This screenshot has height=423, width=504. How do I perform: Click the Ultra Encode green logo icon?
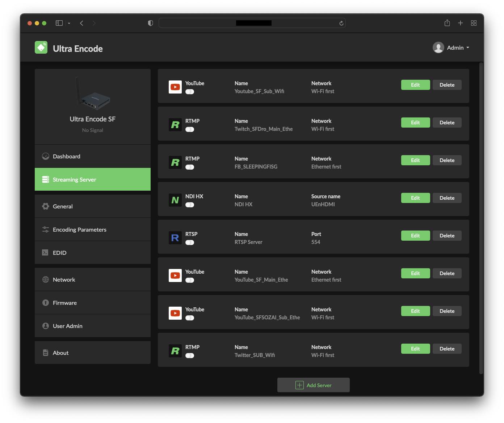(x=41, y=47)
